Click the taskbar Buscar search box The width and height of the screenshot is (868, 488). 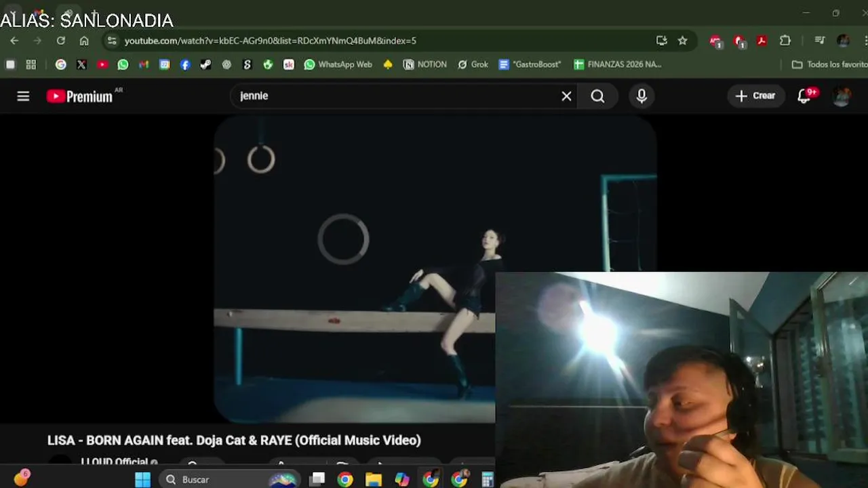(231, 480)
